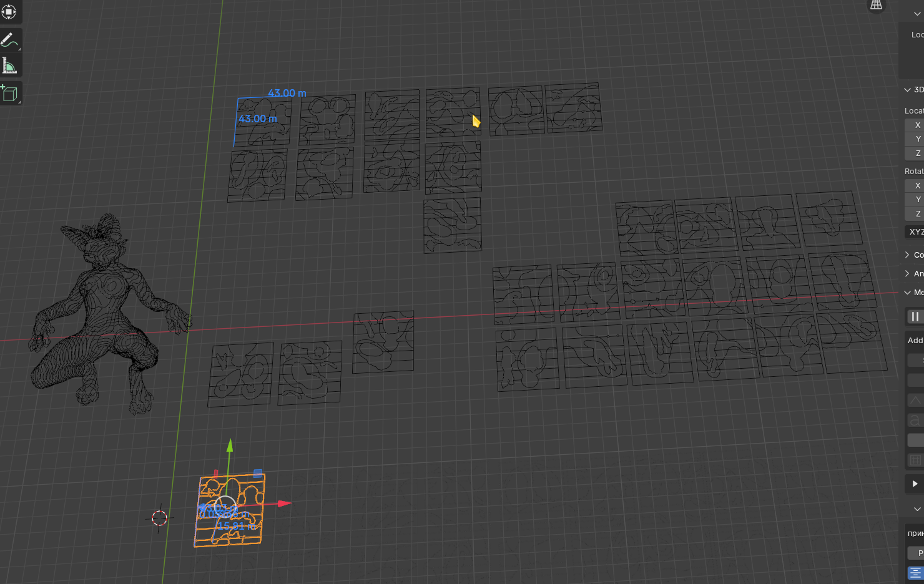Viewport: 924px width, 584px height.
Task: Select the Transform tool in the left toolbar
Action: tap(9, 11)
